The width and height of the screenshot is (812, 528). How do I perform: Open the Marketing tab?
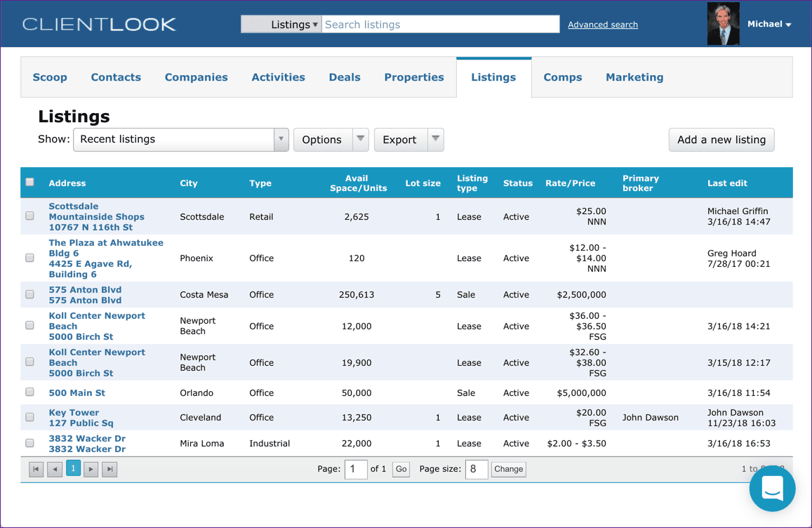tap(634, 77)
